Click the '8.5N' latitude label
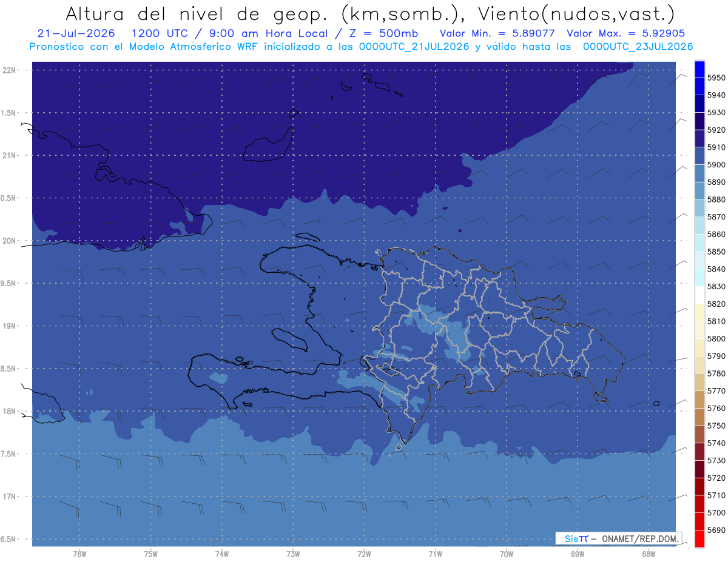The width and height of the screenshot is (728, 562). (x=9, y=369)
